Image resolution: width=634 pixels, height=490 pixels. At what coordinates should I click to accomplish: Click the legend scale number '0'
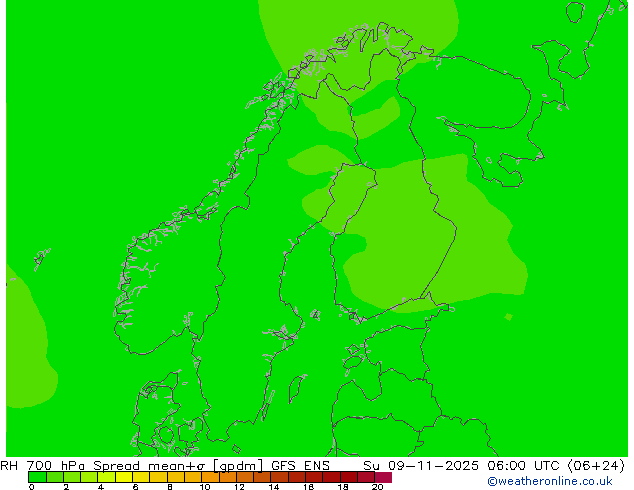(32, 487)
